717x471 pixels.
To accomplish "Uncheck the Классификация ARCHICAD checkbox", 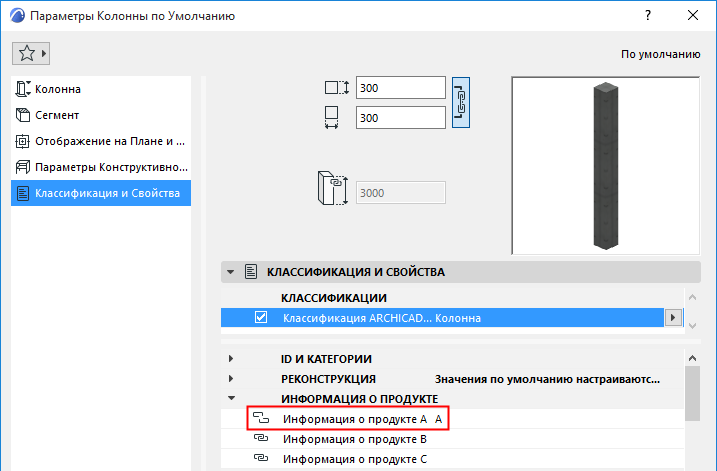I will pos(261,317).
